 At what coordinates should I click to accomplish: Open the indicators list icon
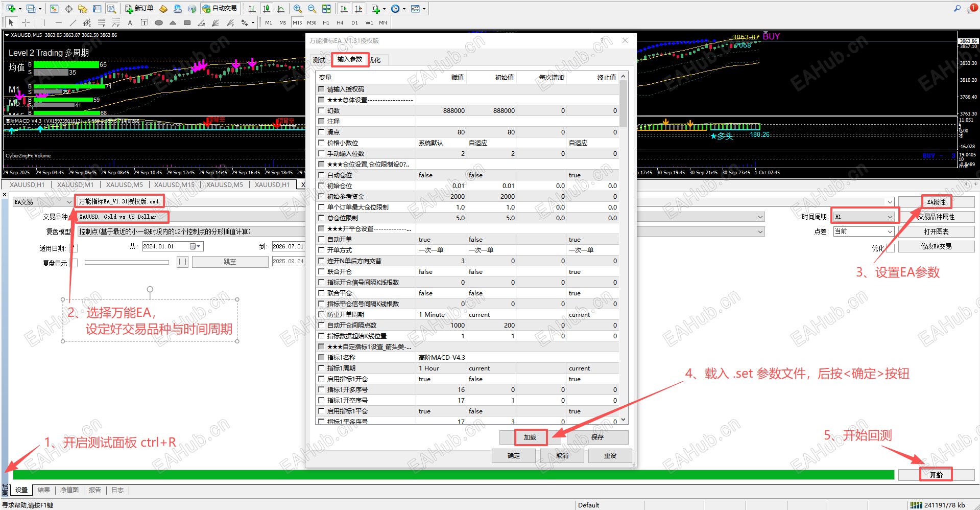coord(375,9)
